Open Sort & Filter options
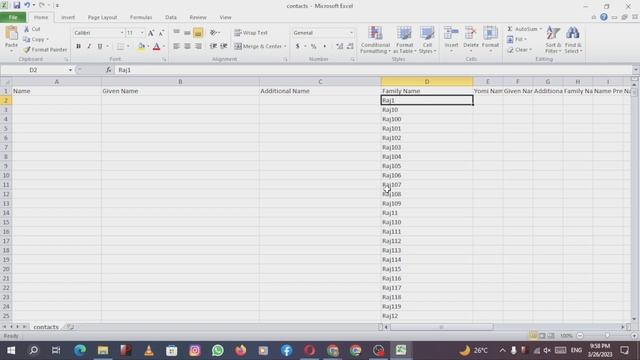The image size is (640, 360). pos(553,40)
